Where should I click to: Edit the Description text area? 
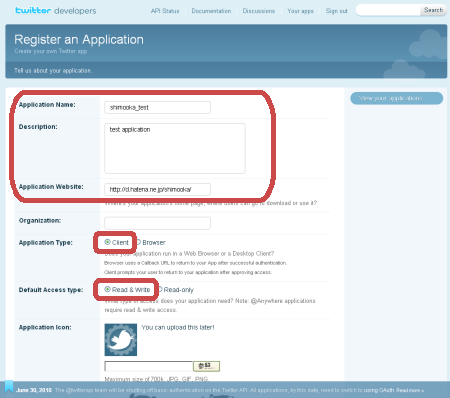[175, 148]
